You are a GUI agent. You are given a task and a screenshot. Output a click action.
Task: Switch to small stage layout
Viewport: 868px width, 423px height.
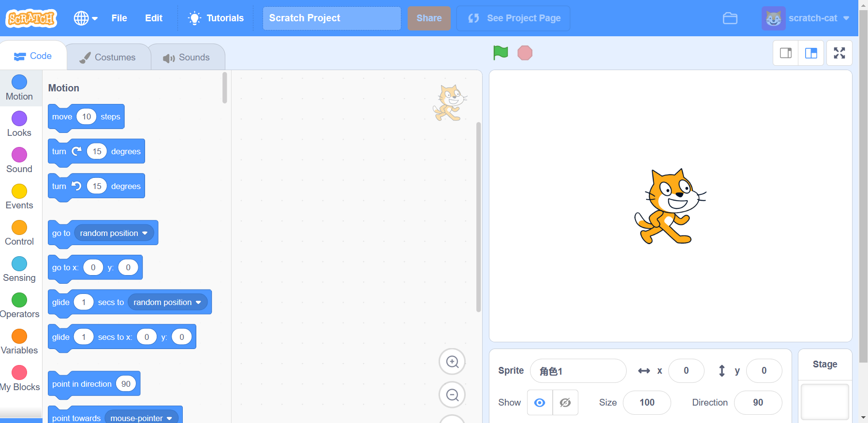(786, 53)
